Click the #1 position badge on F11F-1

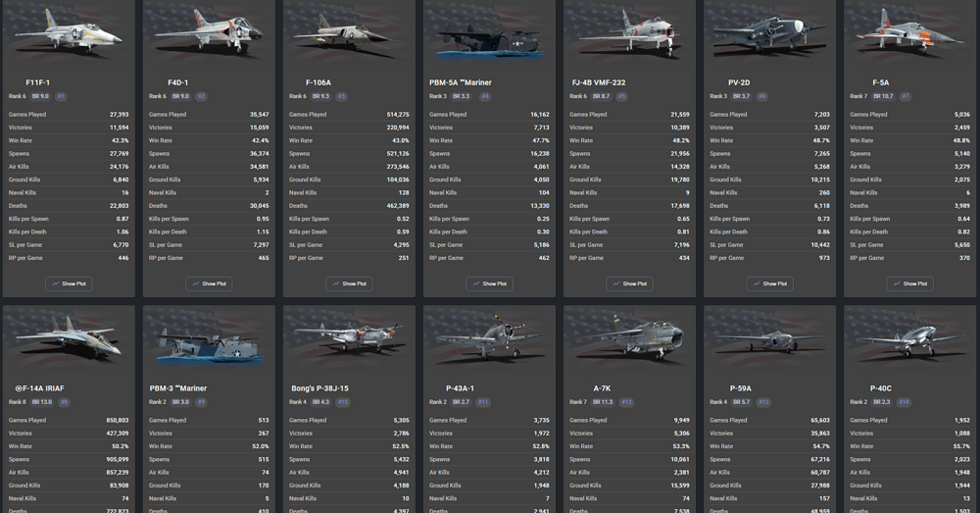point(61,96)
